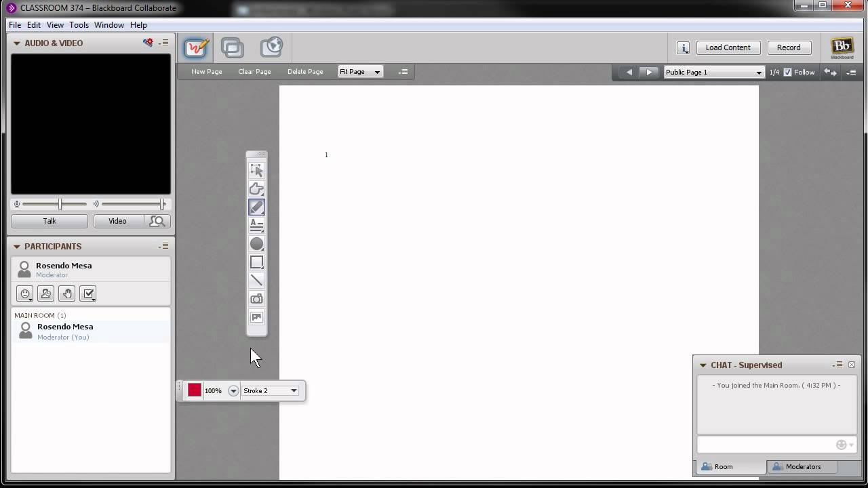Open the Fit Page zoom dropdown

click(x=360, y=72)
